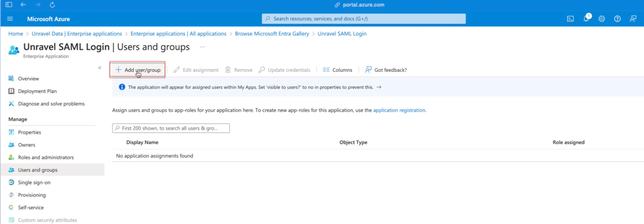Open the ellipsis more options beside title

click(202, 47)
